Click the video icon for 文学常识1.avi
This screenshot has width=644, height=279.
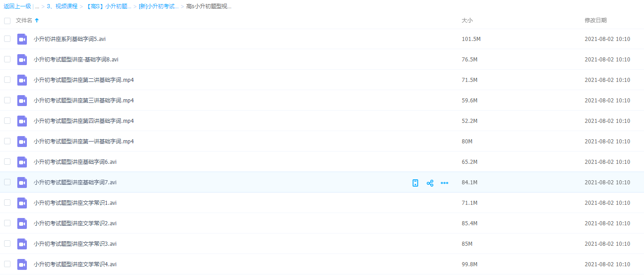click(22, 203)
